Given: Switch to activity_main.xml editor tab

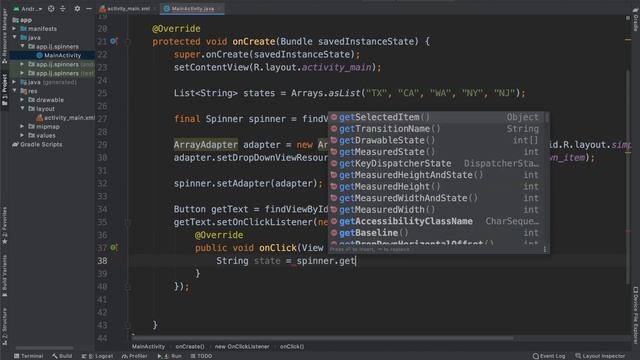Looking at the screenshot, I should (127, 9).
